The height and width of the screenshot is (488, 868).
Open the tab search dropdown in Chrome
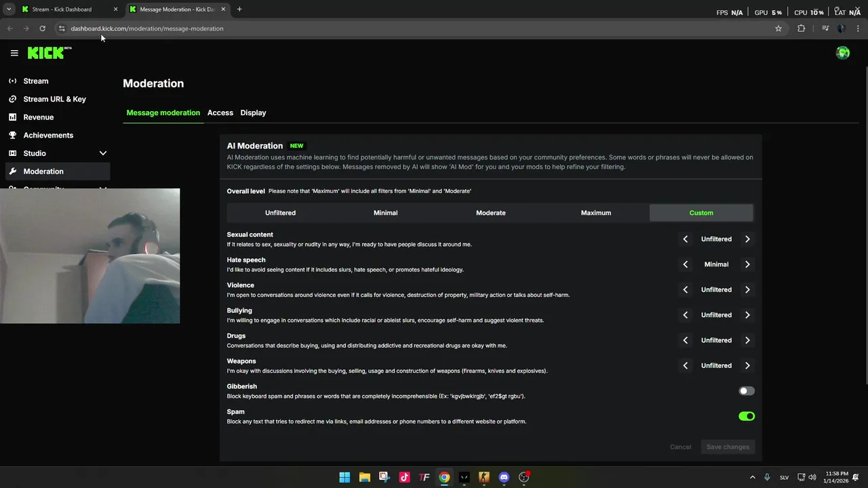(9, 9)
